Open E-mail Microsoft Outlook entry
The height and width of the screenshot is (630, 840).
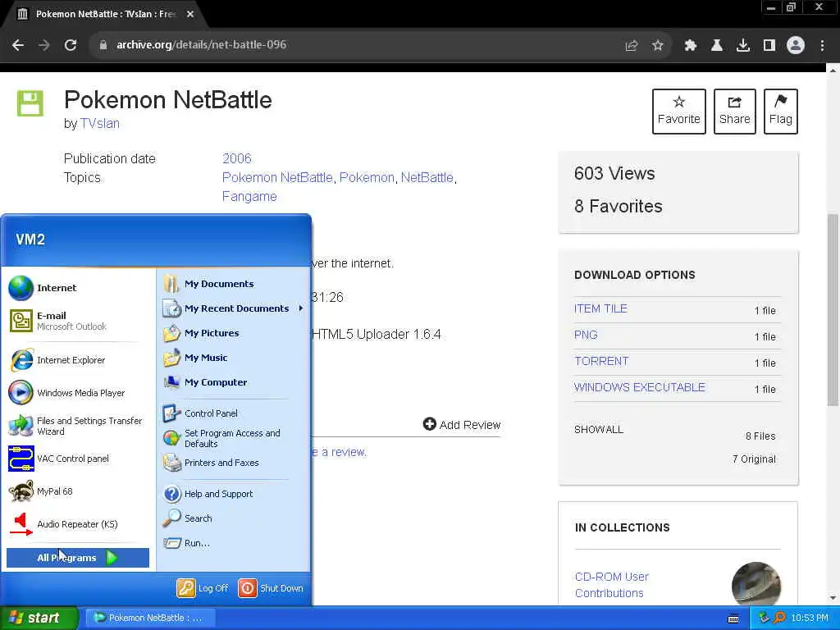[x=58, y=321]
